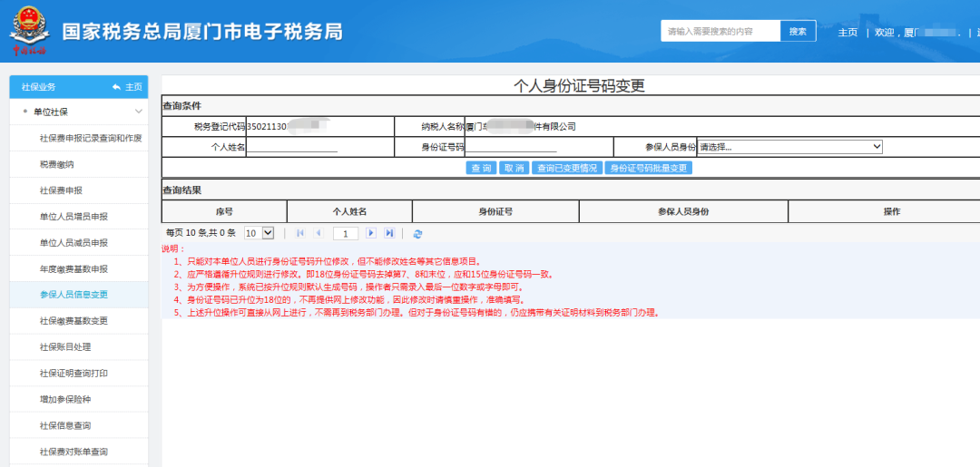
Task: Open the rows-per-page dropdown showing 10
Action: click(x=259, y=233)
